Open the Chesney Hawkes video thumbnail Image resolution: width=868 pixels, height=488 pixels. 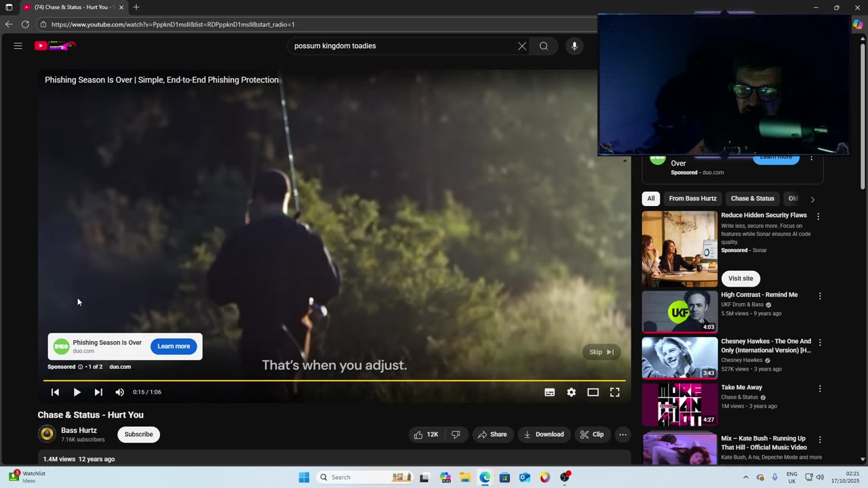[x=679, y=358]
